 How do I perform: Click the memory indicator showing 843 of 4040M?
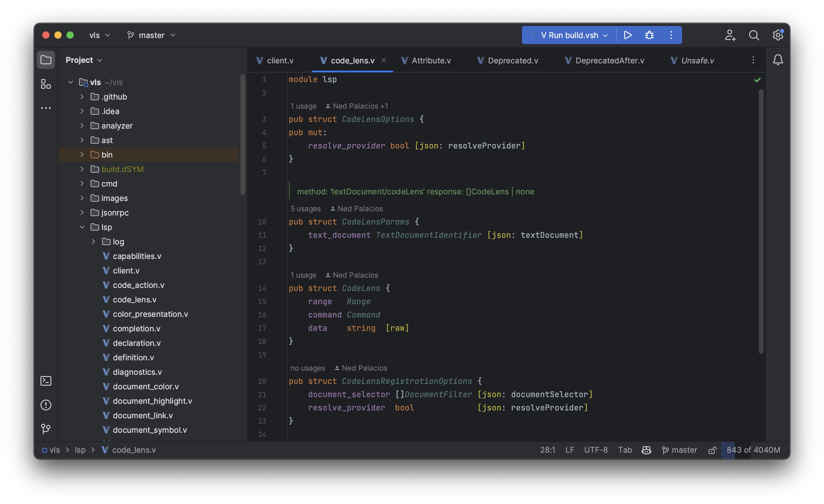coord(753,450)
